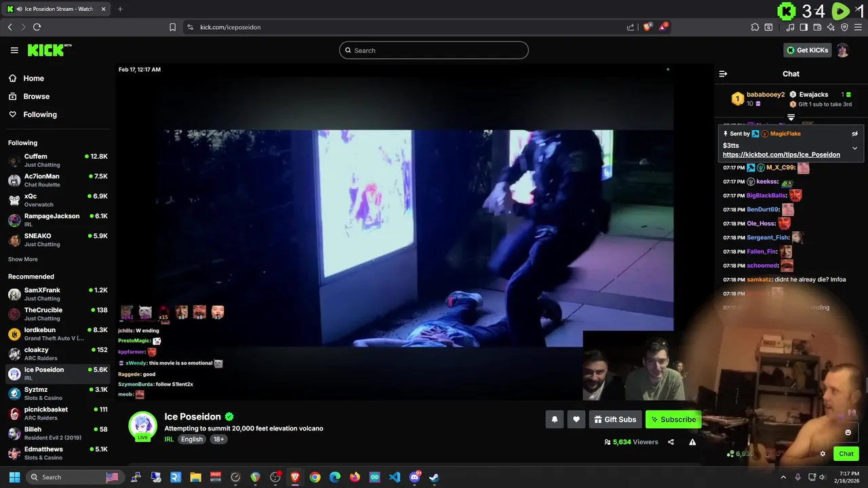Open cloakzy's recommended channel

(x=58, y=354)
